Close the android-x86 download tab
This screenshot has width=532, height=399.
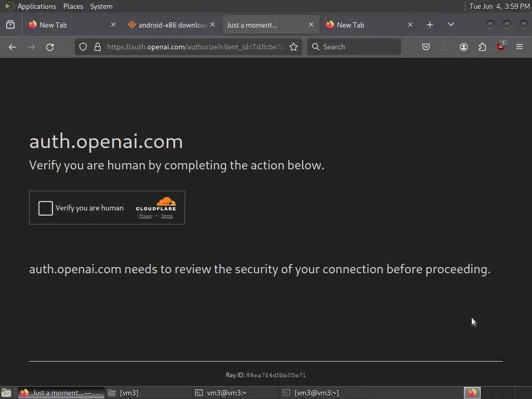pos(212,25)
